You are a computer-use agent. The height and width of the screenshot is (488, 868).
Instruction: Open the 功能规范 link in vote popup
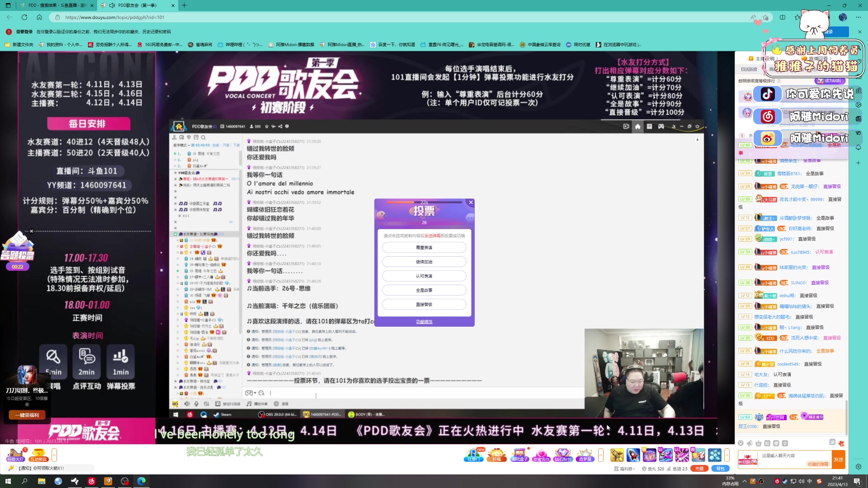[x=424, y=321]
